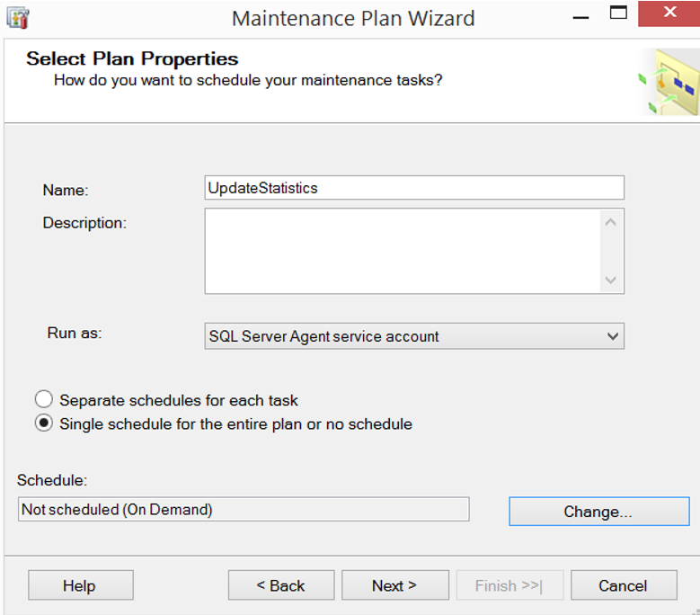Click the Description scrollbar down arrow
Image resolution: width=700 pixels, height=615 pixels.
611,280
